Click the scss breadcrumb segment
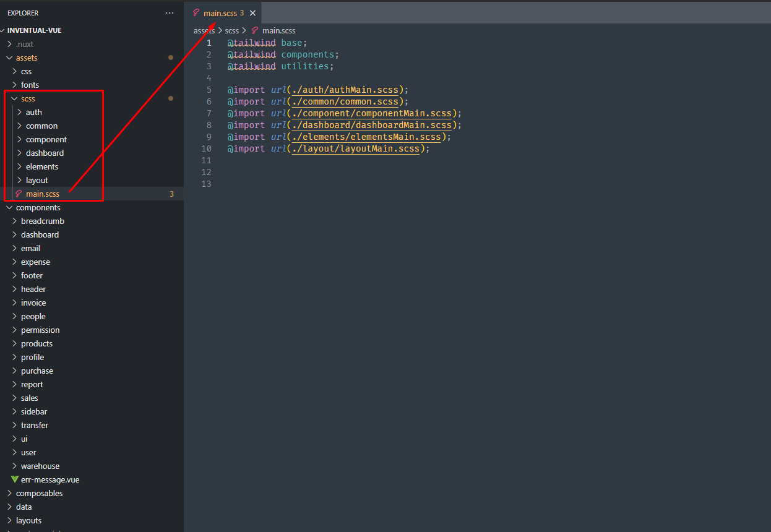Screen dimensions: 771x532 point(231,30)
